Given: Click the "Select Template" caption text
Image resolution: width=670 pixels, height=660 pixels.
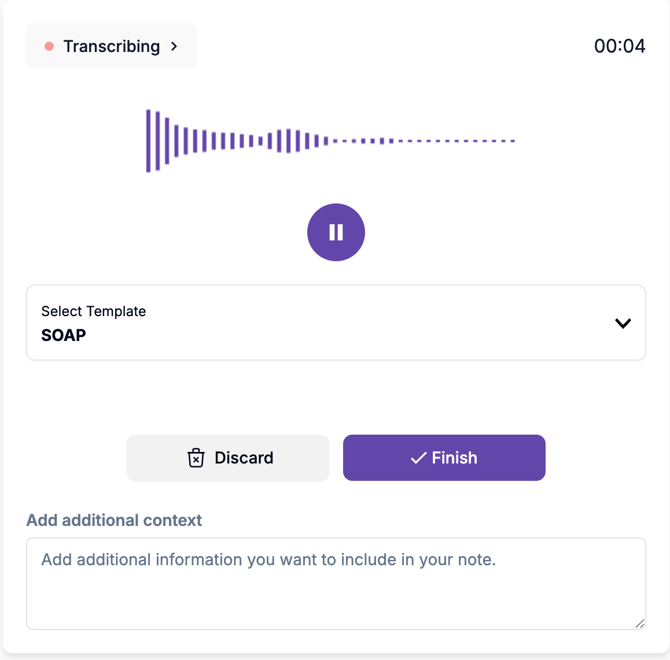Looking at the screenshot, I should 93,311.
